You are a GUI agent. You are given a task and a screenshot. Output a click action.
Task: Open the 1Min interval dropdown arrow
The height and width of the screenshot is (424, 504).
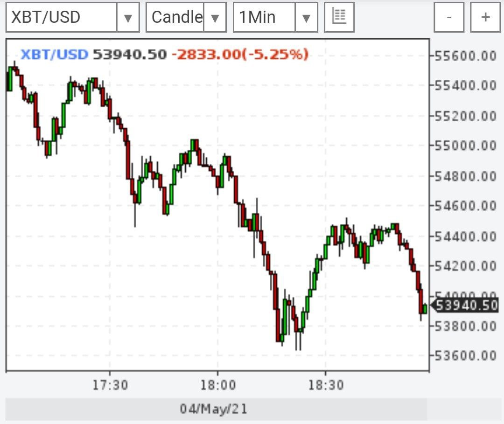306,18
